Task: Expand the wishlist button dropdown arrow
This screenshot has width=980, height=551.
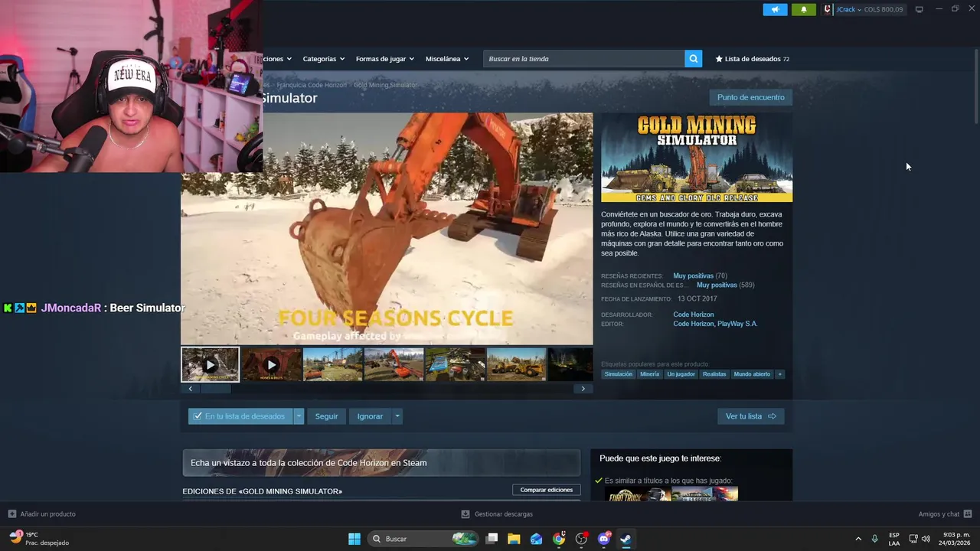Action: tap(299, 416)
